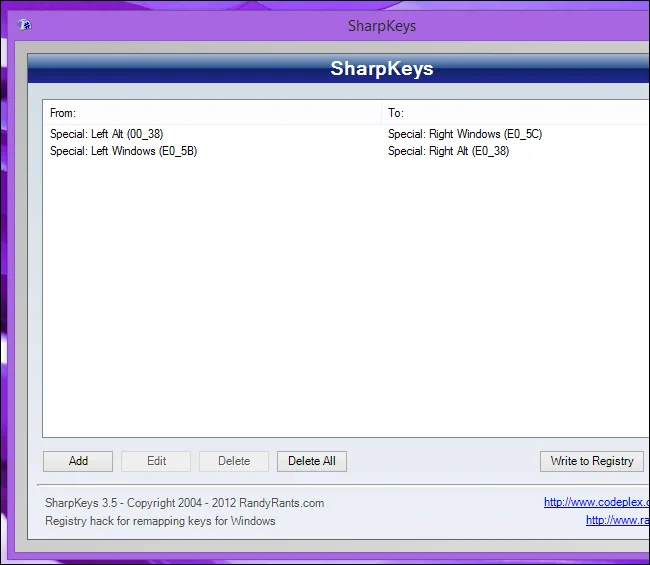Viewport: 650px width, 565px height.
Task: Click the Delete All button
Action: click(312, 461)
